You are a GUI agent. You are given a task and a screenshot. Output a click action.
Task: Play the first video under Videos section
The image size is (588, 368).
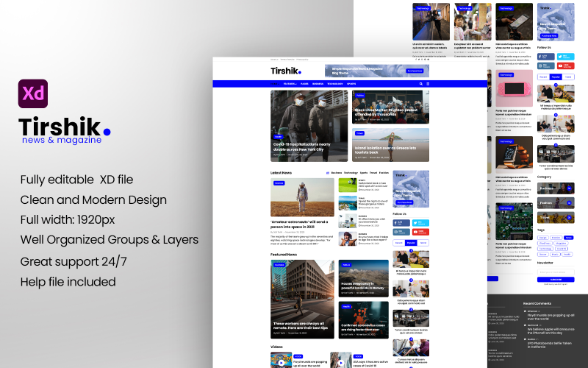click(x=281, y=361)
